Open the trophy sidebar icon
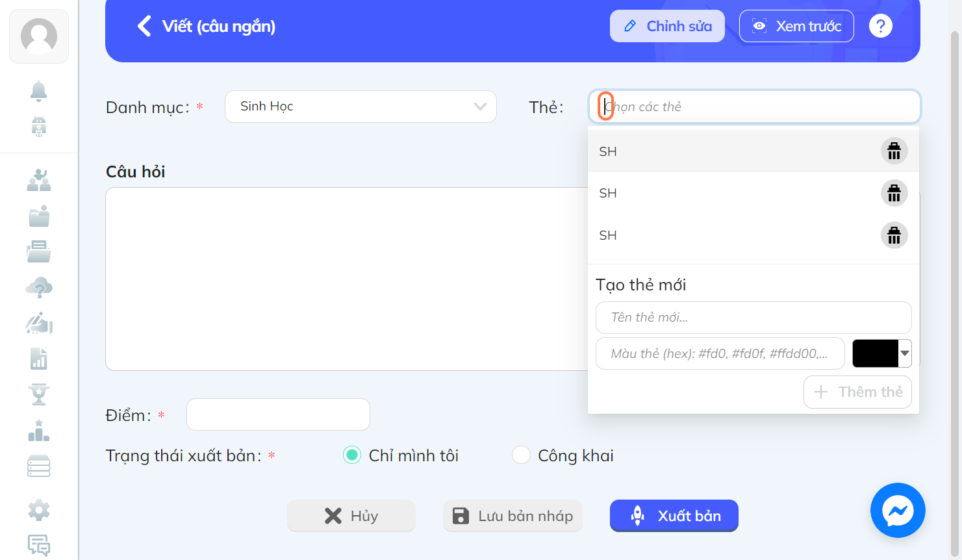The height and width of the screenshot is (560, 962). (39, 394)
